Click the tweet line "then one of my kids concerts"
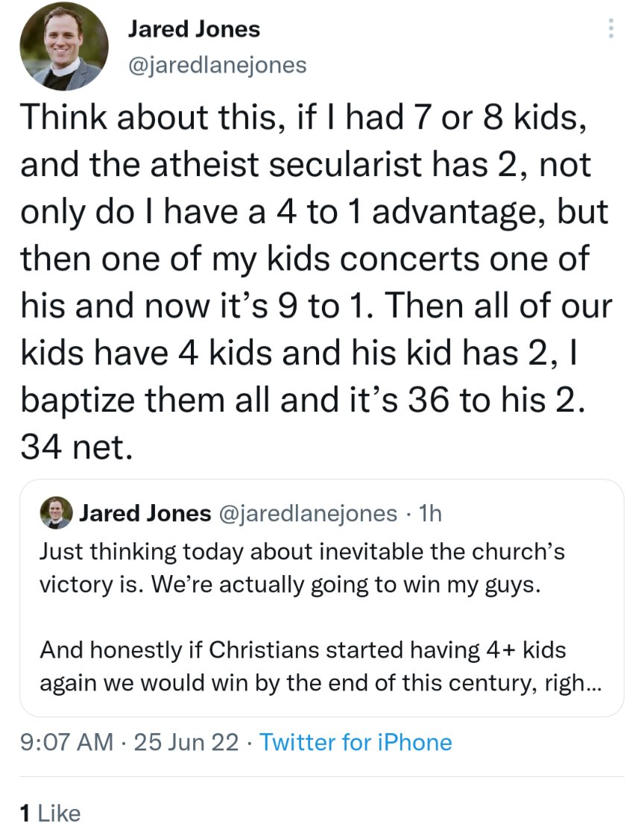The width and height of the screenshot is (644, 830). 304,259
